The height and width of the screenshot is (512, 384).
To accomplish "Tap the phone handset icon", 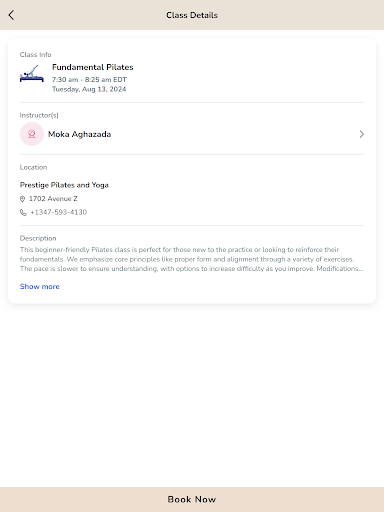I will click(23, 212).
